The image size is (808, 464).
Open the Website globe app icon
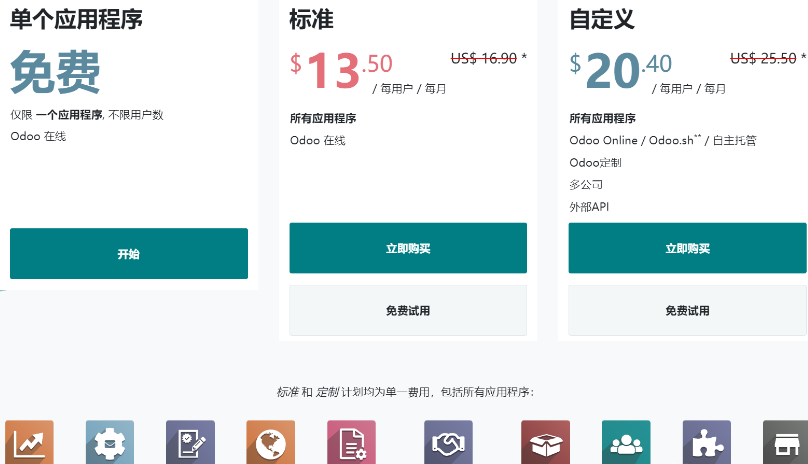[271, 442]
